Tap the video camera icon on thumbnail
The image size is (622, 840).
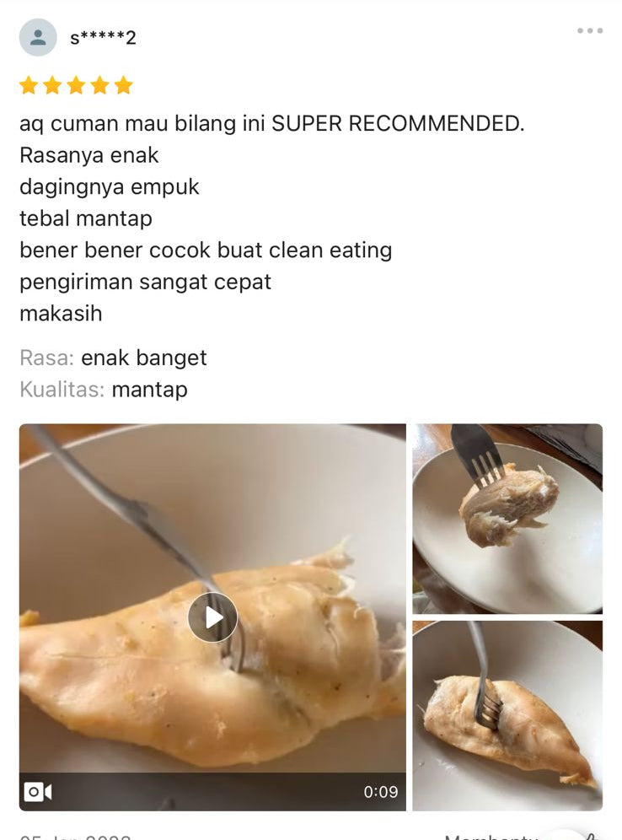coord(38,791)
